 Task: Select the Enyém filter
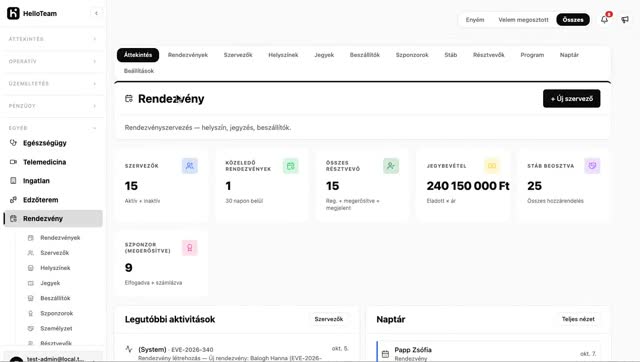coord(475,20)
